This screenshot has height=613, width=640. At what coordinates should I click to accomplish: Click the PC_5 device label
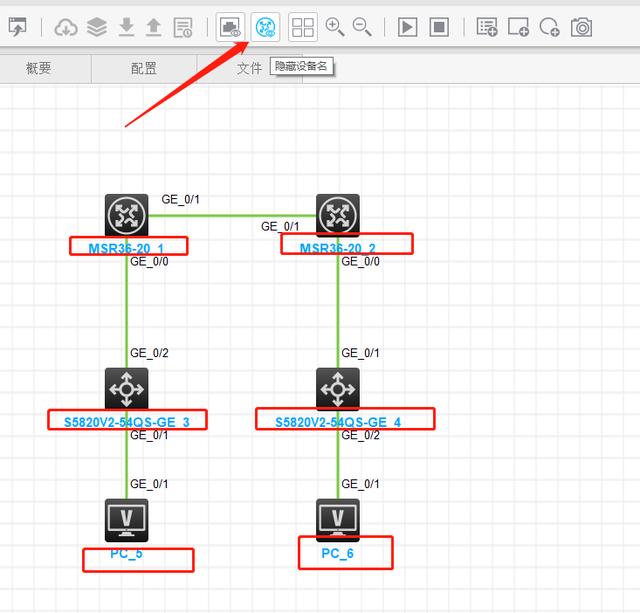pos(126,554)
